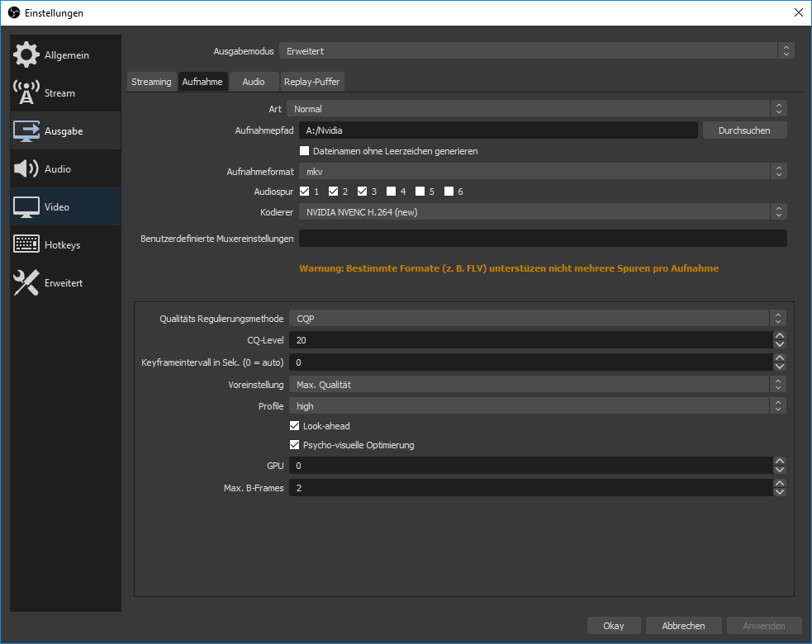812x644 pixels.
Task: Open the Ausgabemodus dropdown
Action: [x=536, y=50]
